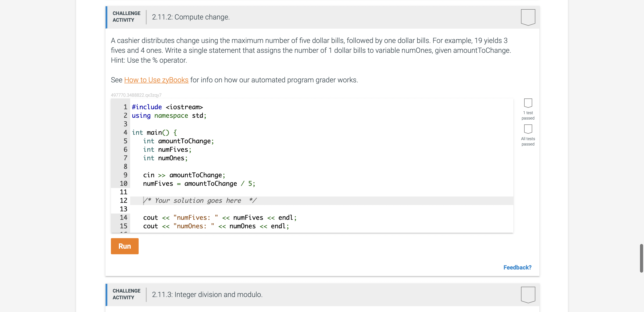
Task: Click the activity ID text above the editor
Action: pos(136,95)
